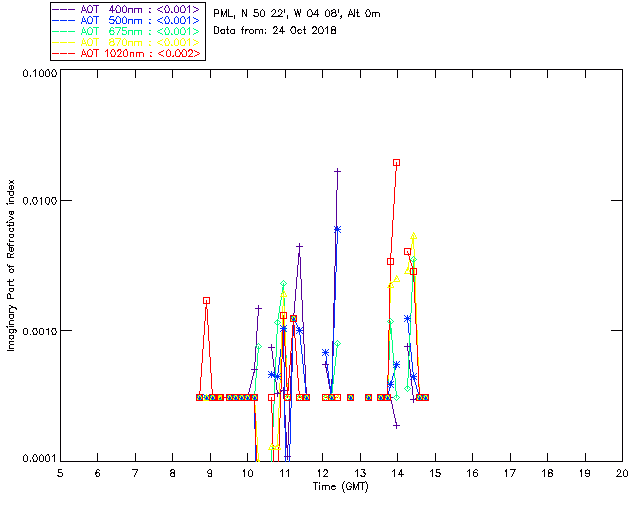Click the highest purple plus marker near 12
The height and width of the screenshot is (512, 640).
337,171
